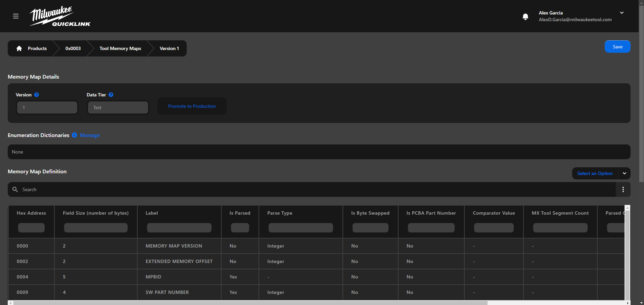Sort by Parse Type column header
The image size is (644, 305).
280,213
